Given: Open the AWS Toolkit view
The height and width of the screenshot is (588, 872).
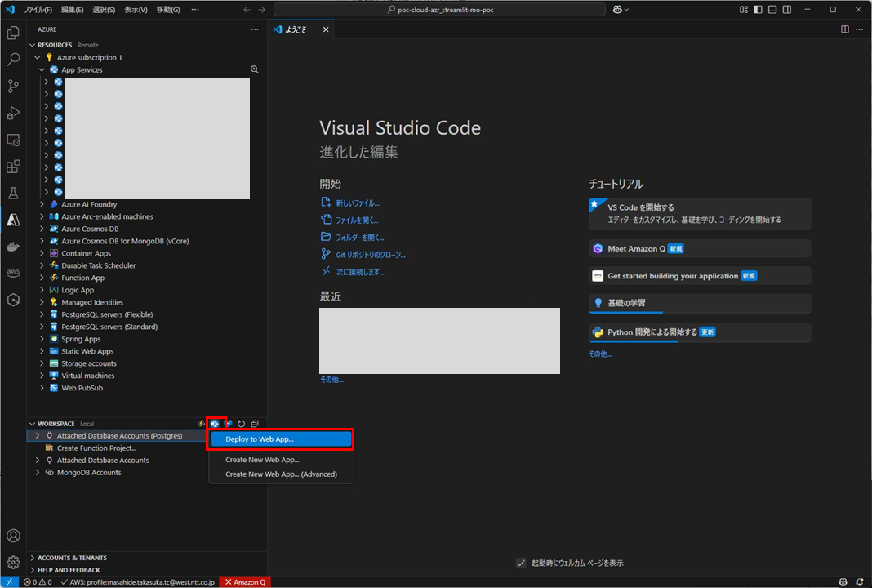Looking at the screenshot, I should (x=13, y=273).
